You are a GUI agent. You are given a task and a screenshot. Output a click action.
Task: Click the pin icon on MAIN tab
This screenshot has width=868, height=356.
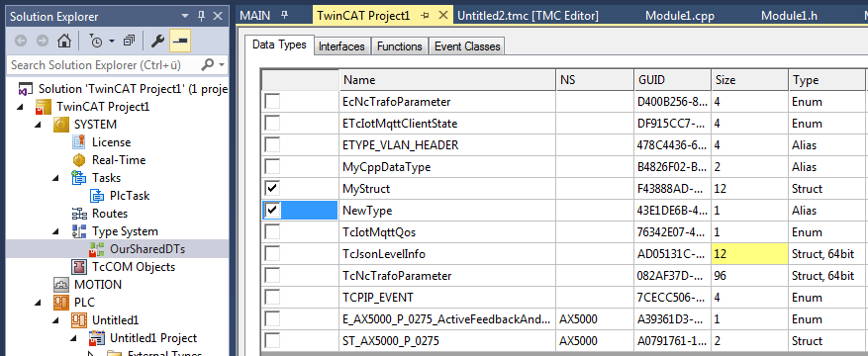click(x=284, y=16)
